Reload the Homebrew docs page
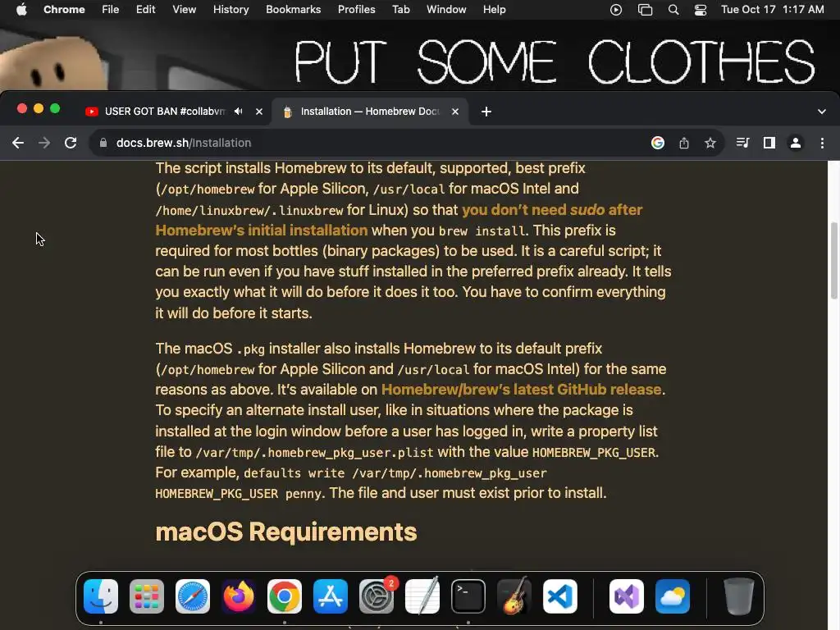Viewport: 840px width, 630px height. [71, 143]
